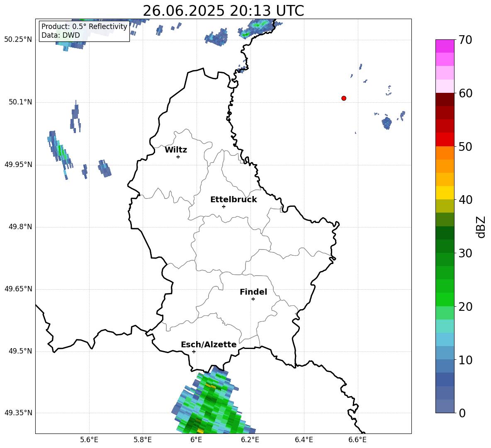This screenshot has height=448, width=491.
Task: Select the Esch/Alzette city label
Action: point(209,344)
